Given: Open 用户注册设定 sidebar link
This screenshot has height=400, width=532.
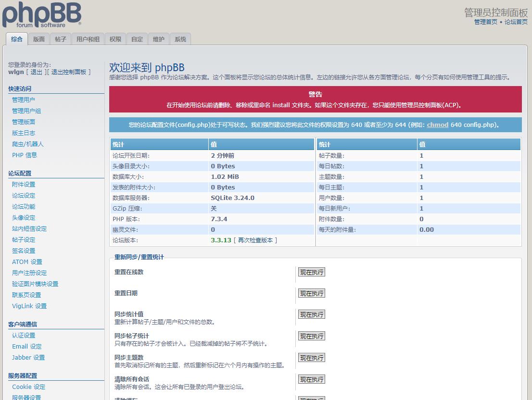Looking at the screenshot, I should [x=29, y=273].
